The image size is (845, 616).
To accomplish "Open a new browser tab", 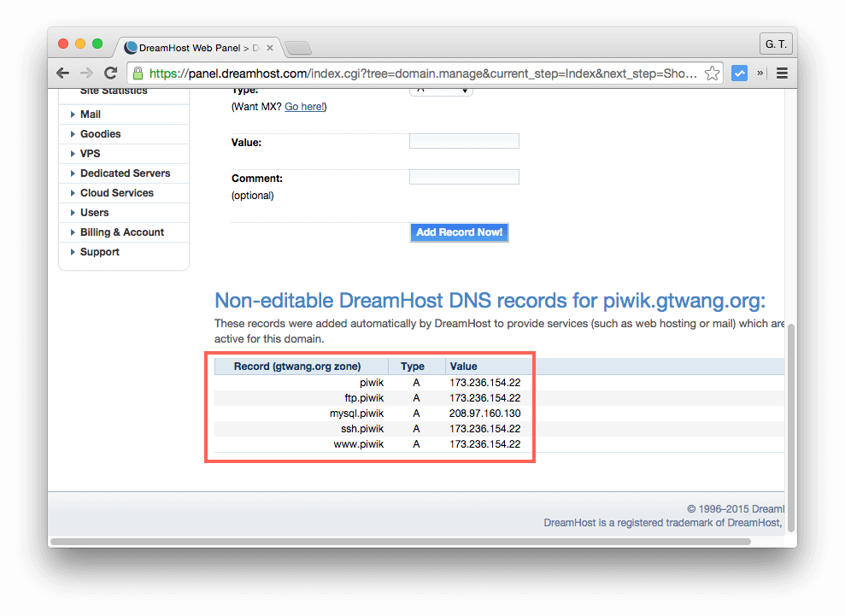I will pos(297,48).
